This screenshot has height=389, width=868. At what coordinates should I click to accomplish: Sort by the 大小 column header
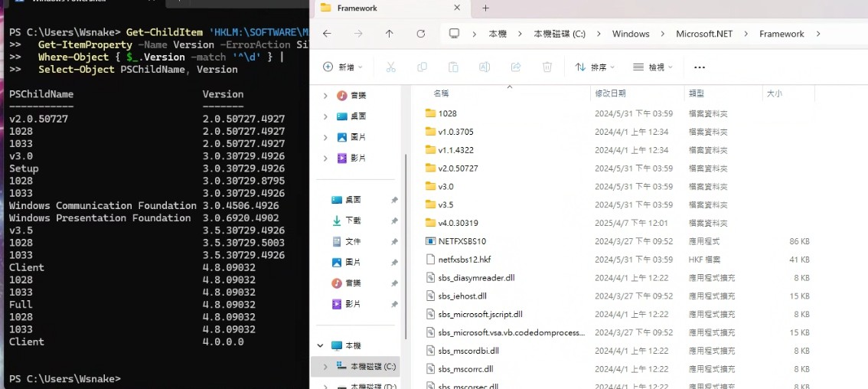pos(775,93)
